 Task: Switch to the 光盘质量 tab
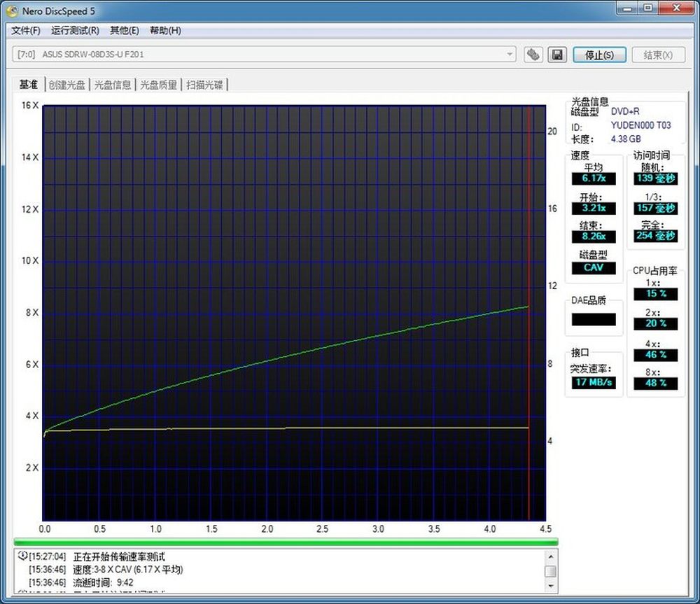tap(159, 85)
